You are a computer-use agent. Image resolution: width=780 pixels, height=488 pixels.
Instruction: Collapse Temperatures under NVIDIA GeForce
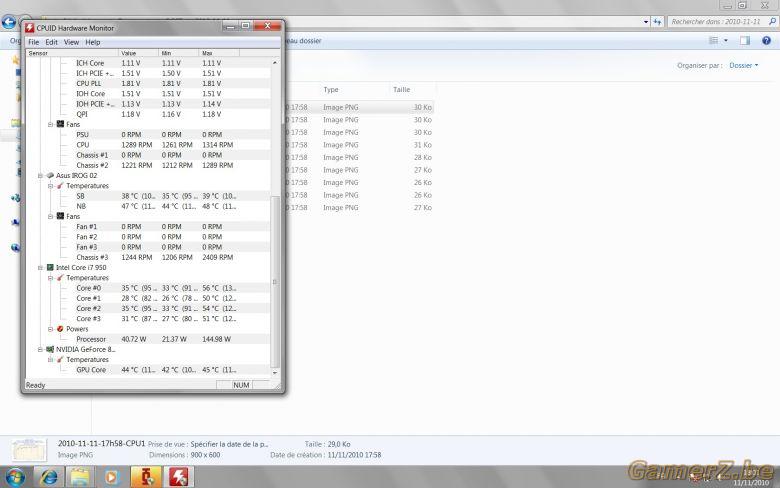tap(50, 360)
